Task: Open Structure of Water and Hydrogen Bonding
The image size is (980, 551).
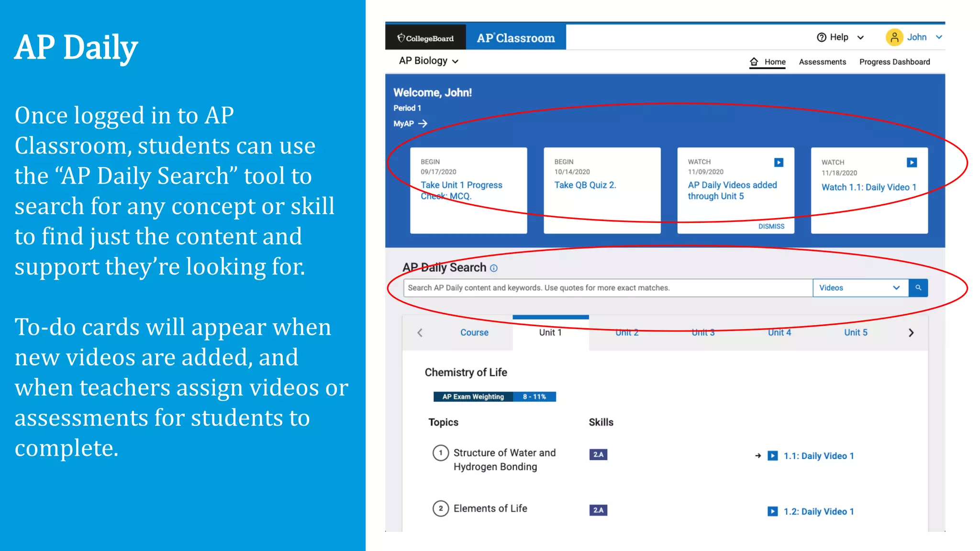Action: [x=504, y=460]
